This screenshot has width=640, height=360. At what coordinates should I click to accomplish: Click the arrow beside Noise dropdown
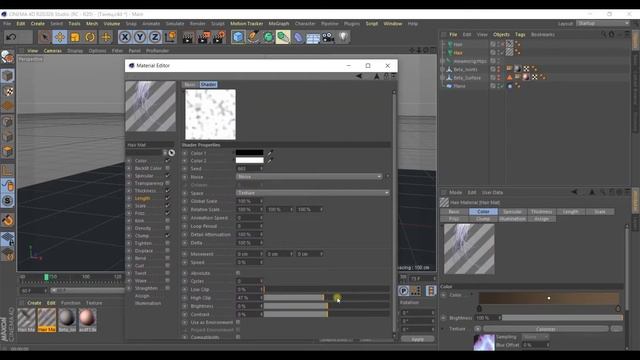tap(387, 177)
